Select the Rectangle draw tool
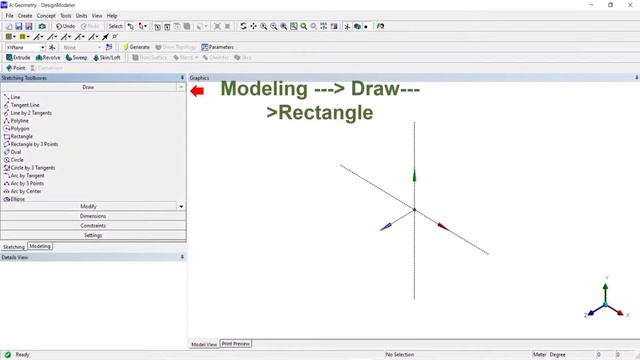This screenshot has height=360, width=640. click(x=18, y=136)
